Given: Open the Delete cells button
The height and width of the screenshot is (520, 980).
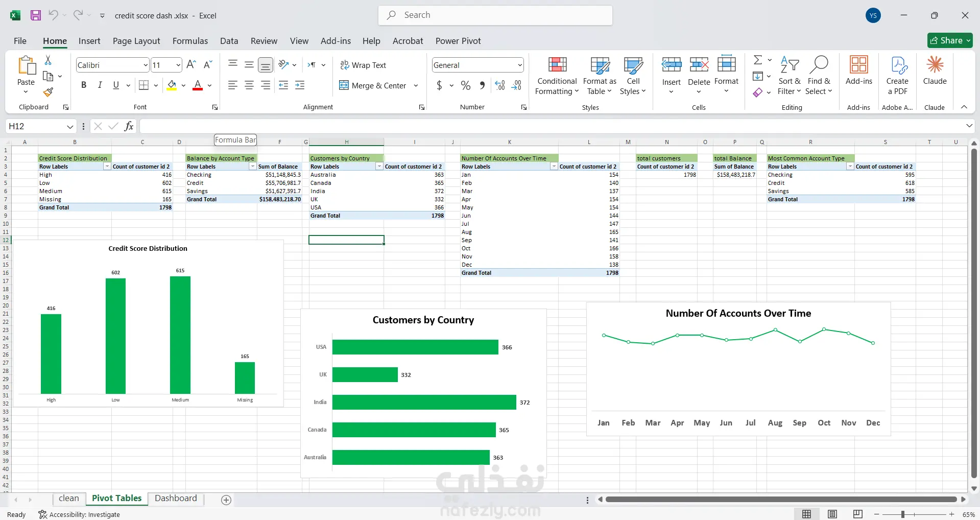Looking at the screenshot, I should tap(699, 76).
